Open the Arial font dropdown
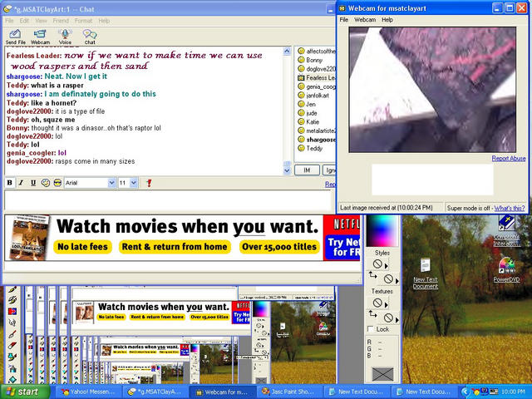532x399 pixels. [x=111, y=183]
